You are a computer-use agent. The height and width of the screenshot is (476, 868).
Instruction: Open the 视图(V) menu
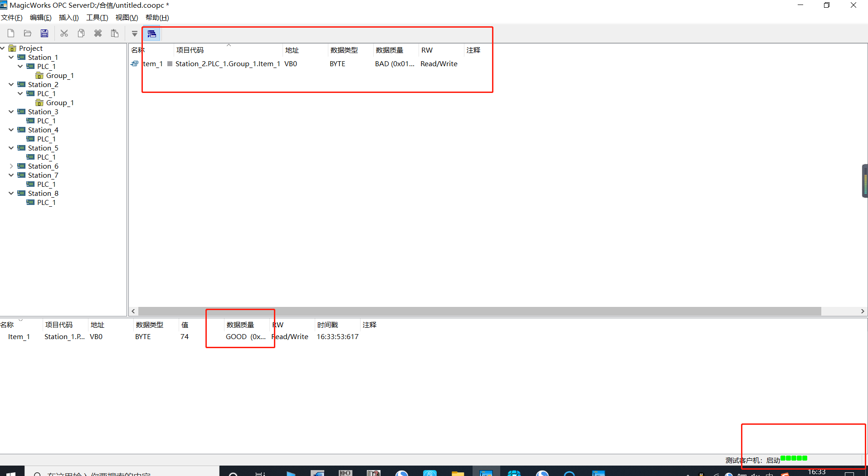click(127, 18)
